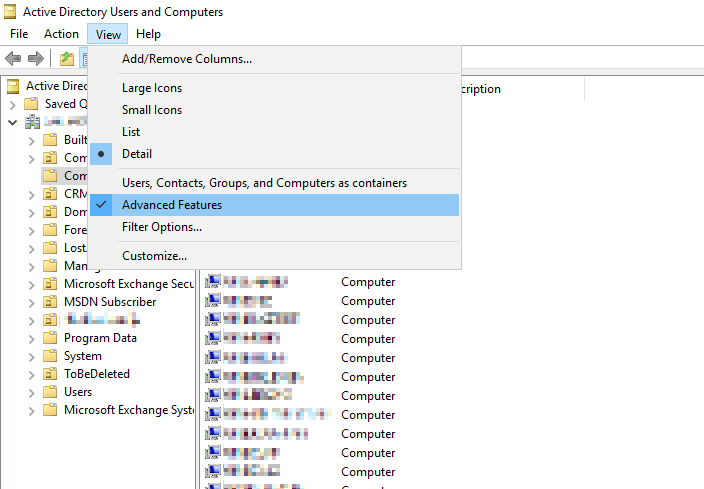This screenshot has height=489, width=704.
Task: Select the Program Data tree item
Action: [x=100, y=338]
